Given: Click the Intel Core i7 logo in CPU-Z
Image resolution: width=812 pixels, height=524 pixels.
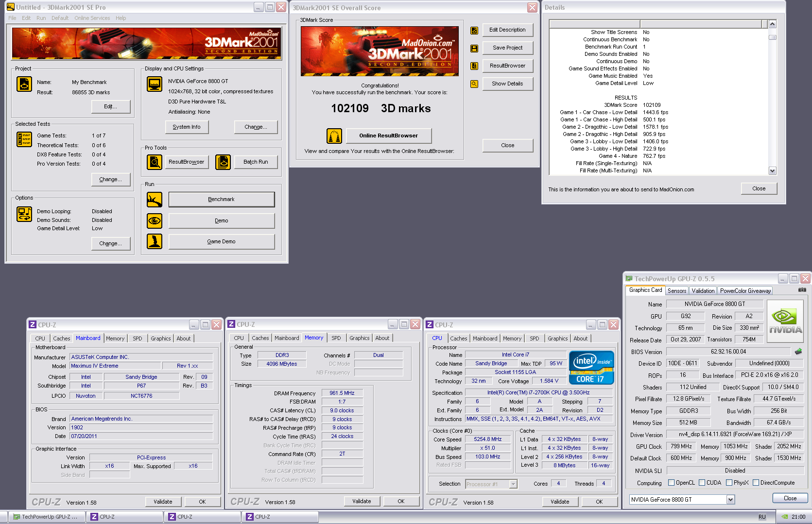Looking at the screenshot, I should point(591,368).
